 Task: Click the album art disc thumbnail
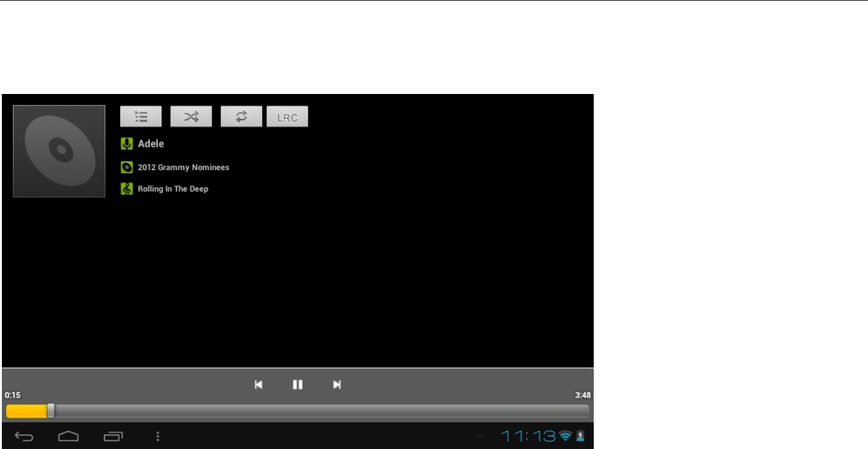pos(59,151)
